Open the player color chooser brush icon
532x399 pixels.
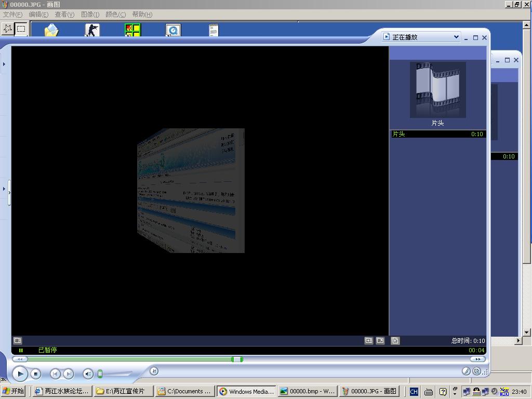(x=466, y=371)
